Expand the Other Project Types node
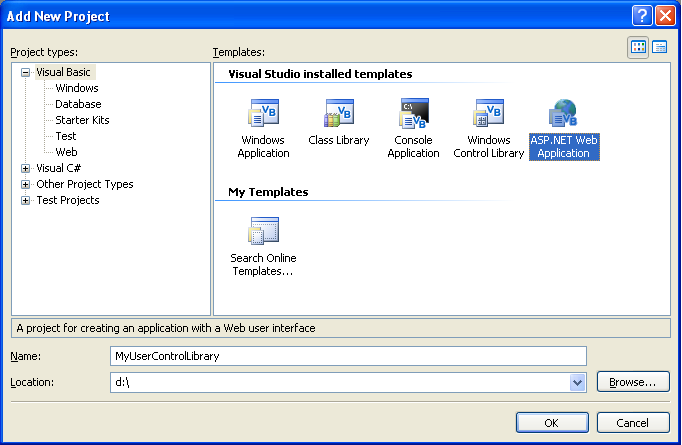Image resolution: width=682 pixels, height=445 pixels. tap(25, 184)
